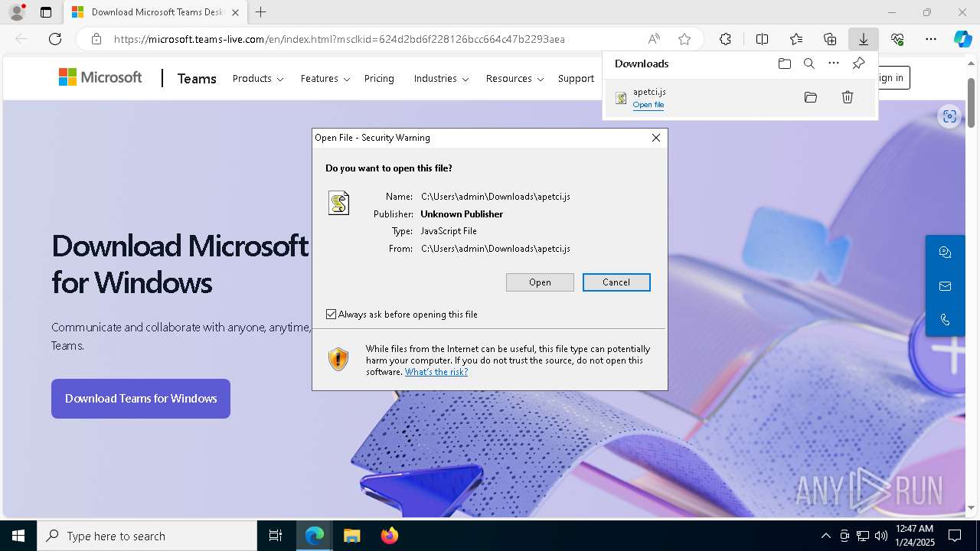Open the What's the risk link

(x=436, y=372)
